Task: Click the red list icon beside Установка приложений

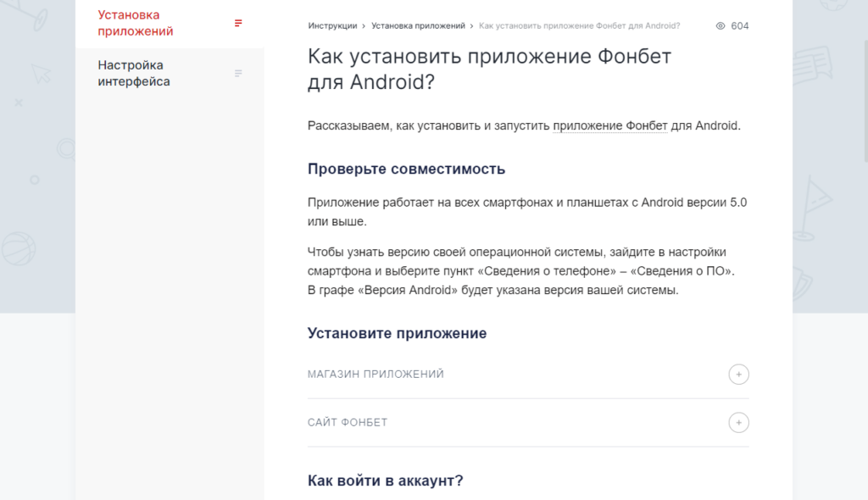Action: [x=238, y=23]
